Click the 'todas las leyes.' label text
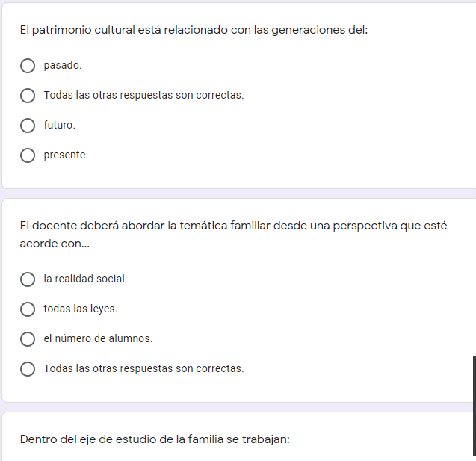The width and height of the screenshot is (476, 461). 81,309
